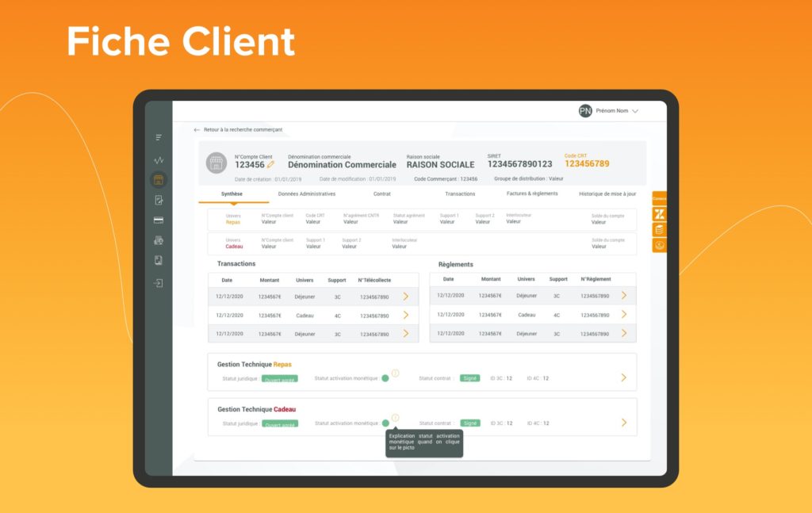Expand Gestion Technique Cadeau chevron

tap(624, 423)
